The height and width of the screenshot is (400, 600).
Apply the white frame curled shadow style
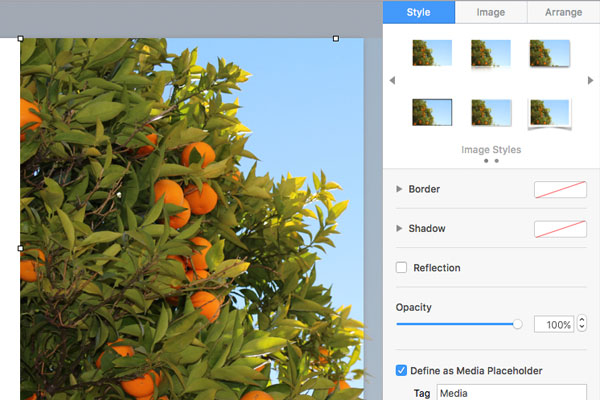[x=549, y=114]
